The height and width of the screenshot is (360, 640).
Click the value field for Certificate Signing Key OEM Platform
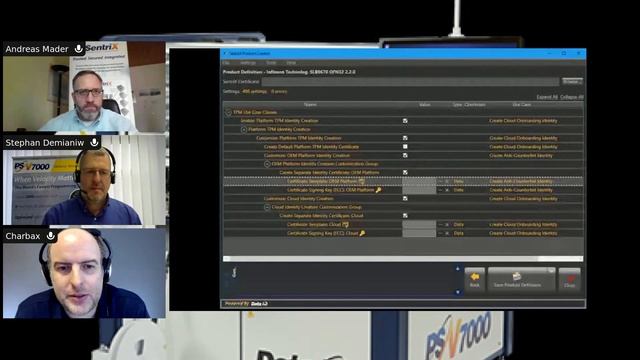[419, 190]
